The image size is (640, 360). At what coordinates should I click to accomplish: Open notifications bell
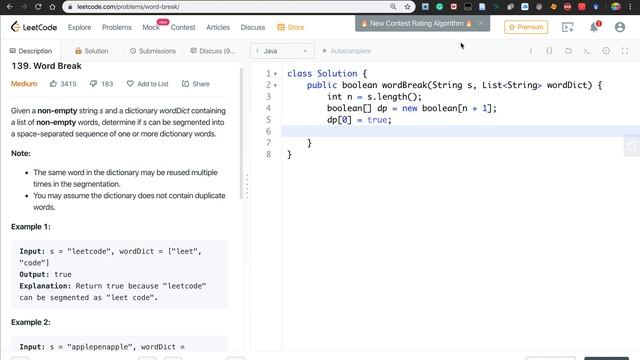[x=594, y=27]
